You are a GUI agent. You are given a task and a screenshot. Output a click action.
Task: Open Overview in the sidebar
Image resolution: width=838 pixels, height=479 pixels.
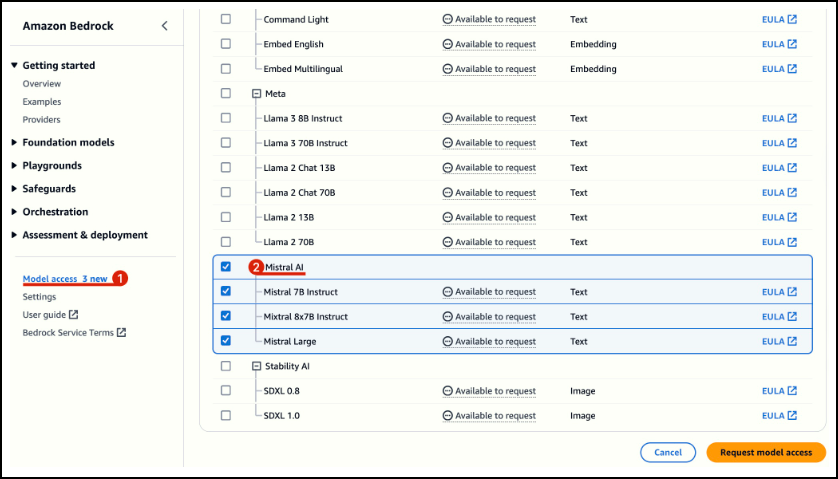pyautogui.click(x=42, y=83)
